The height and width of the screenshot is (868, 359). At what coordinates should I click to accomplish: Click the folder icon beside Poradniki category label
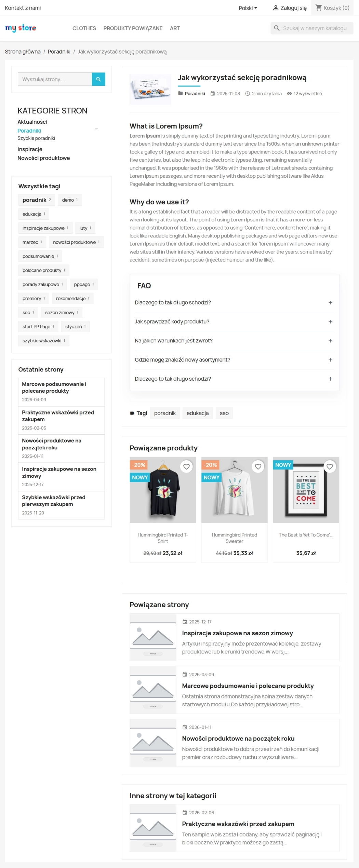pyautogui.click(x=180, y=93)
